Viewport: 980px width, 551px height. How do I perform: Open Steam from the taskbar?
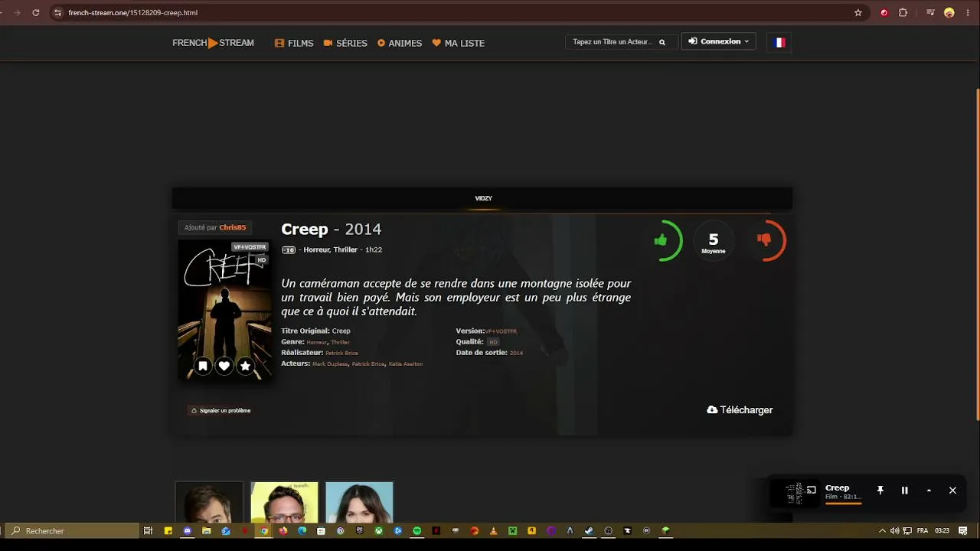(589, 530)
